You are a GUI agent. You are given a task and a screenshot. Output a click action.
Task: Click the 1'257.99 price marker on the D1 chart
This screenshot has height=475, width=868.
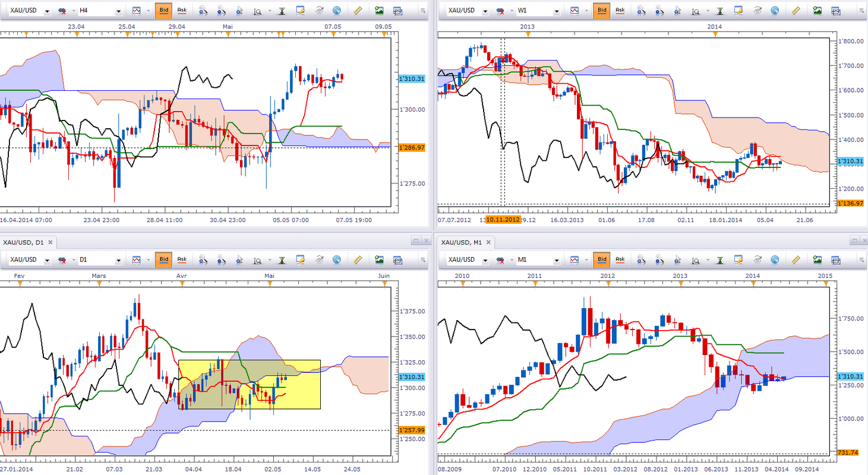coord(412,430)
